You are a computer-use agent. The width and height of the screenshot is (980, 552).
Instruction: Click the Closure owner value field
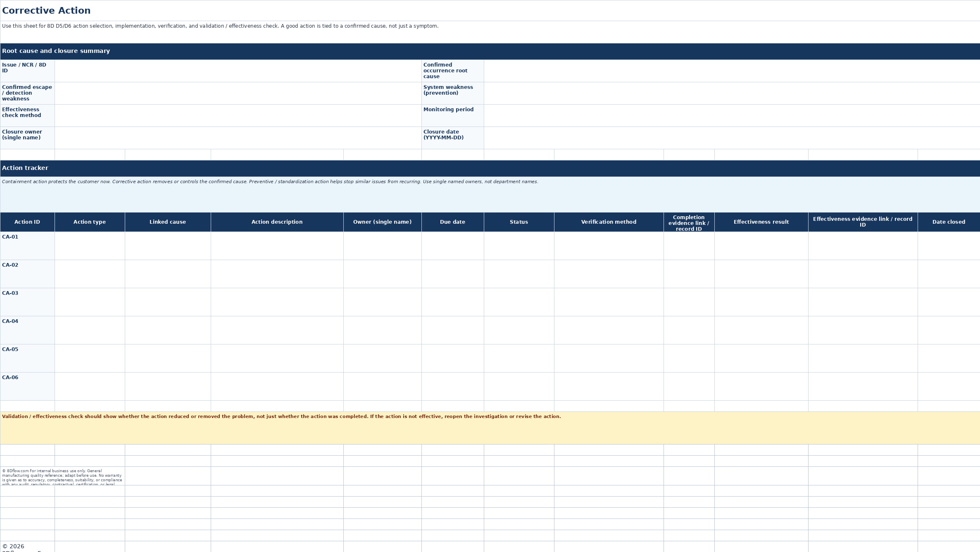pyautogui.click(x=238, y=138)
